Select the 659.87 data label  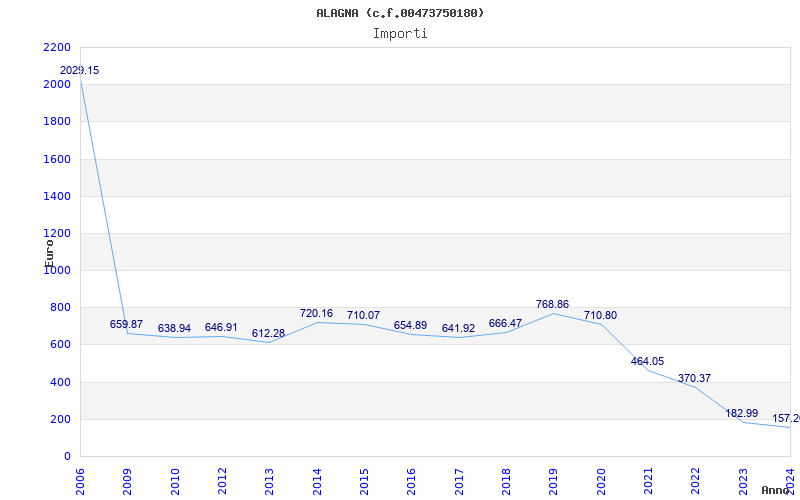(x=127, y=324)
